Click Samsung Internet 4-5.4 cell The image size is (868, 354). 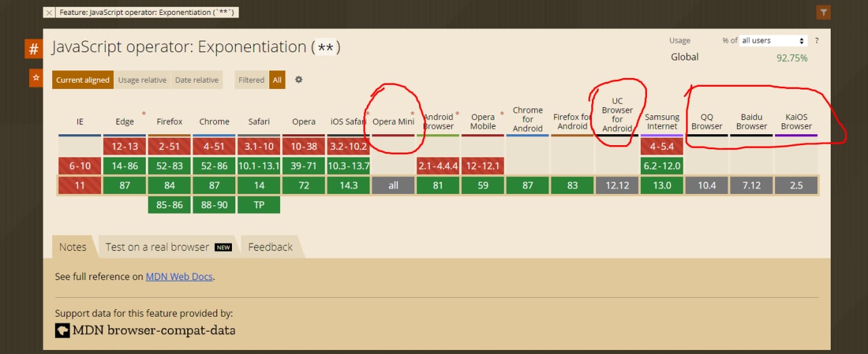pyautogui.click(x=662, y=146)
